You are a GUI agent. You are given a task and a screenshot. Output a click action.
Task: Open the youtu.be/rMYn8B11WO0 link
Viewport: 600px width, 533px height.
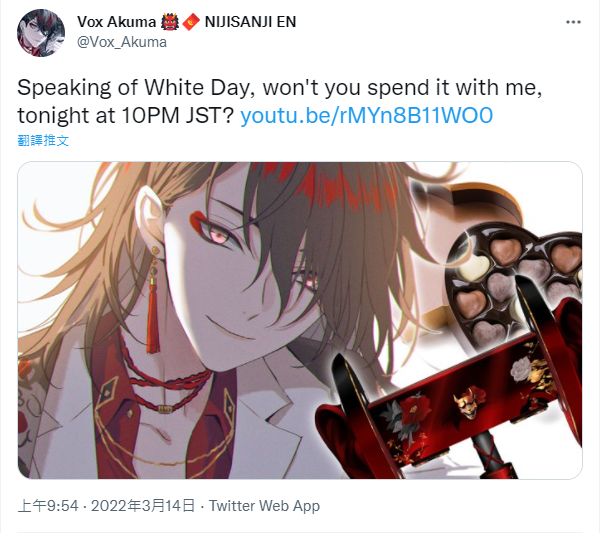(366, 116)
